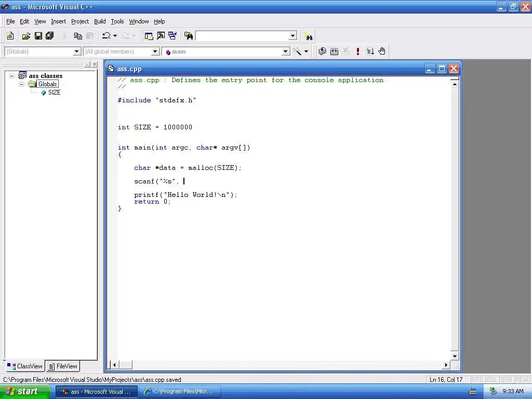The height and width of the screenshot is (399, 532).
Task: Open the Find combo box dropdown arrow
Action: pyautogui.click(x=293, y=36)
